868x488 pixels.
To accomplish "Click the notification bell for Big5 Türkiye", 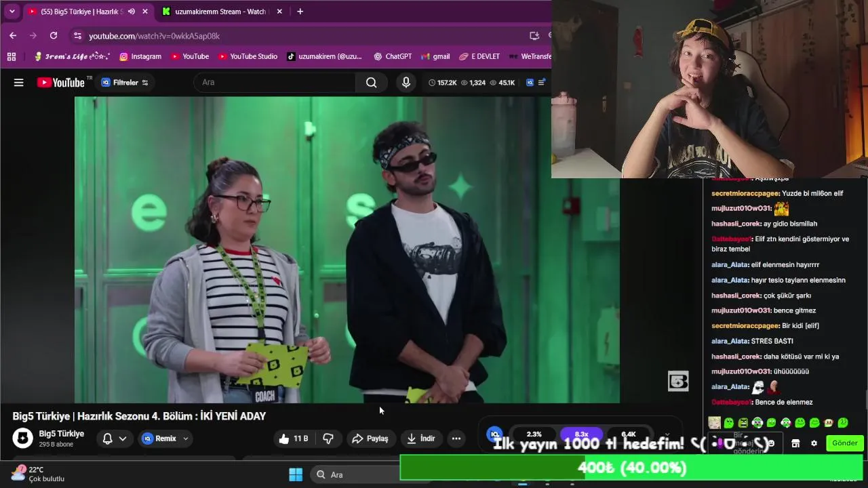I will tap(107, 439).
